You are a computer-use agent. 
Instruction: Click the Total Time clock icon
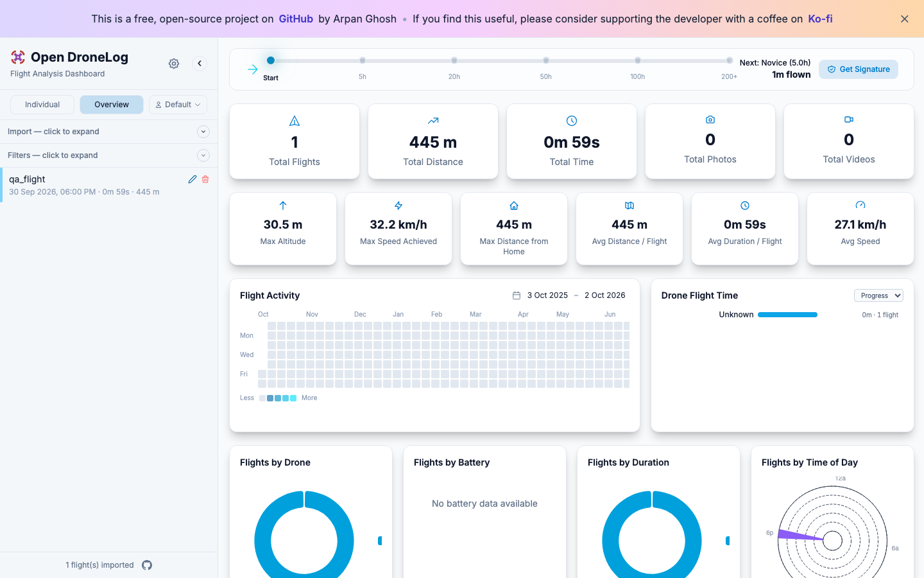point(572,121)
